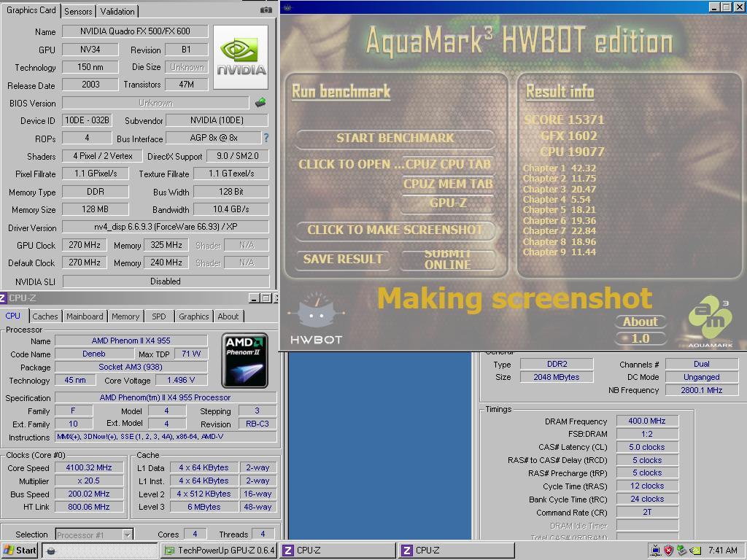This screenshot has width=747, height=560.
Task: Minimize the CPU-Z window
Action: [255, 298]
